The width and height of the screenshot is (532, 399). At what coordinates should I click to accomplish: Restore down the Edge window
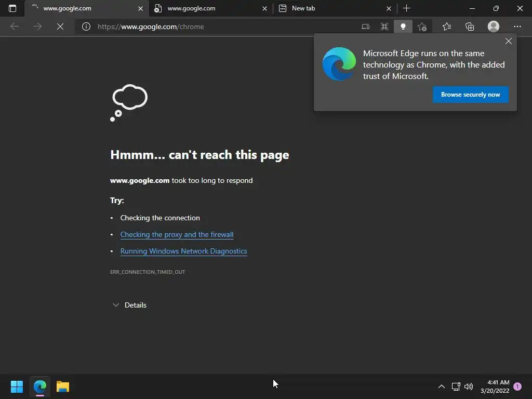click(x=496, y=8)
